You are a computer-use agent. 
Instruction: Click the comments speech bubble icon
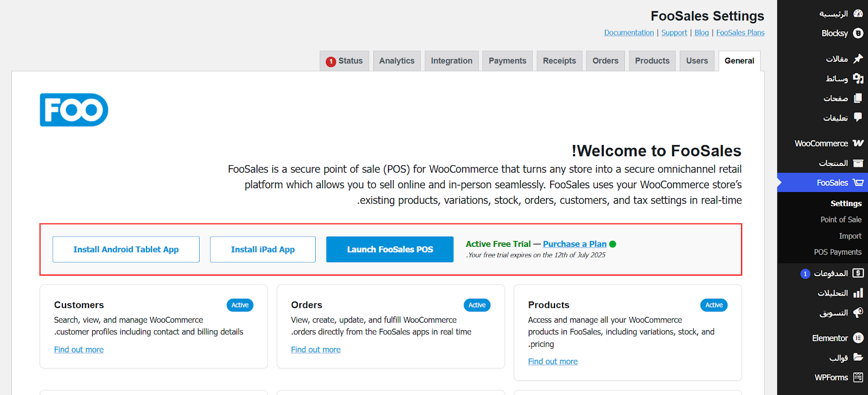(x=858, y=117)
